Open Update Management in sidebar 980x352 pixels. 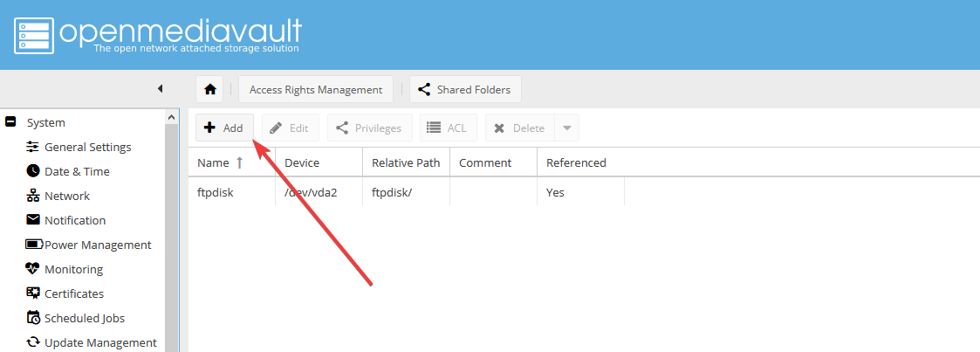tap(99, 342)
